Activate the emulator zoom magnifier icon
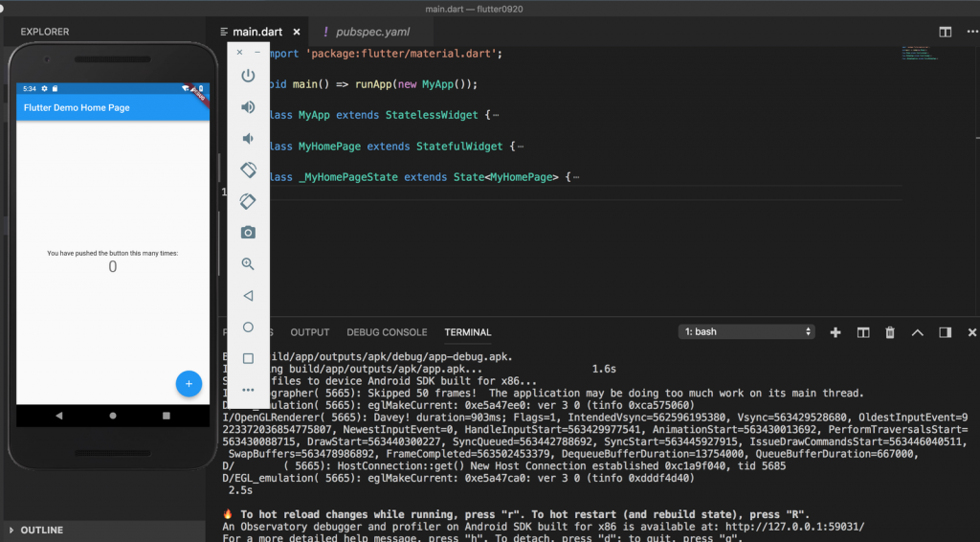The height and width of the screenshot is (542, 980). 248,263
